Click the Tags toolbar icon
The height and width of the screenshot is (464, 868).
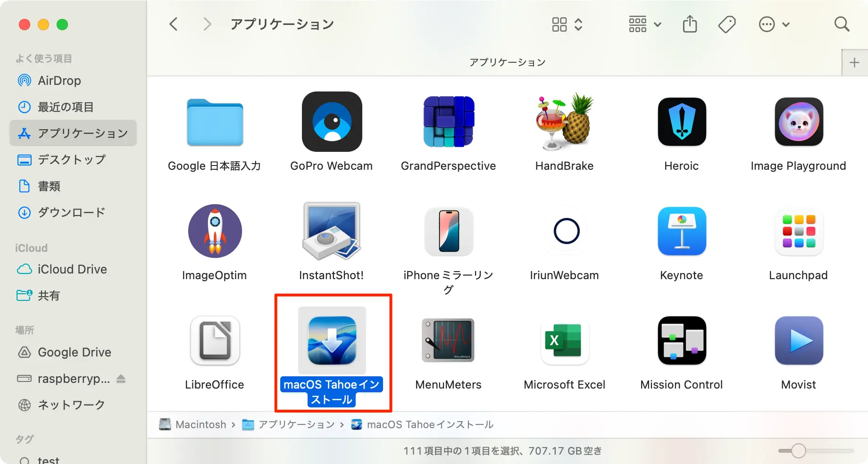(727, 24)
